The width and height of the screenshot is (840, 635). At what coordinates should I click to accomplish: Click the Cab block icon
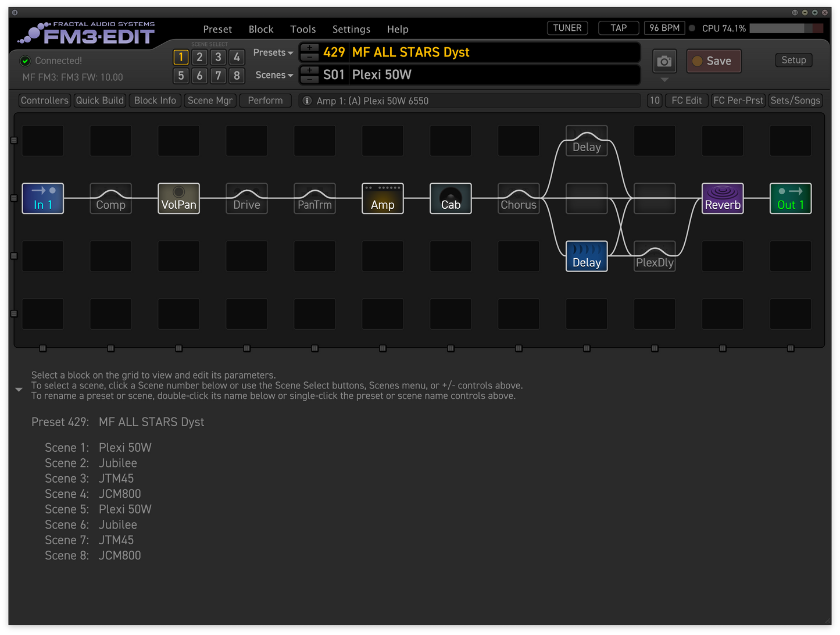[x=451, y=198]
